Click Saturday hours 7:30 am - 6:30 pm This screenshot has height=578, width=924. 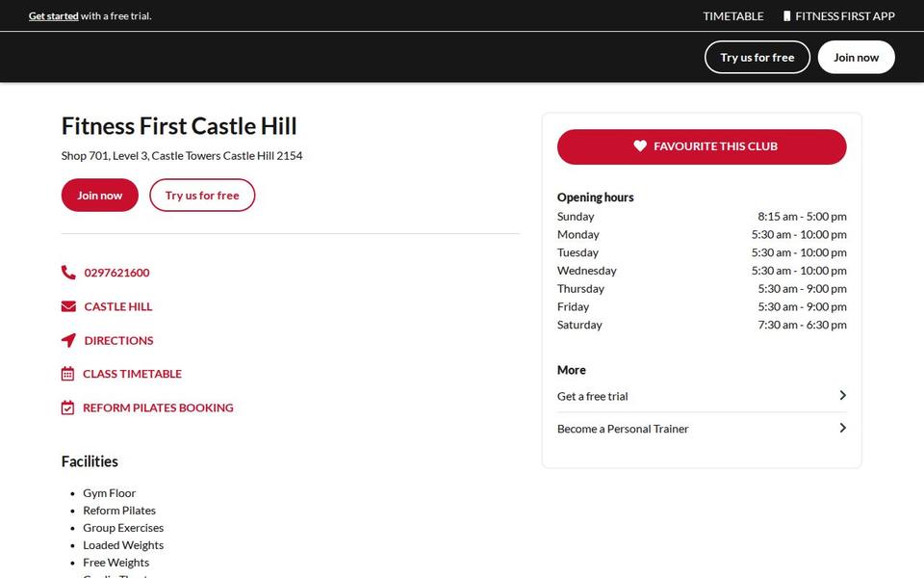click(x=802, y=325)
